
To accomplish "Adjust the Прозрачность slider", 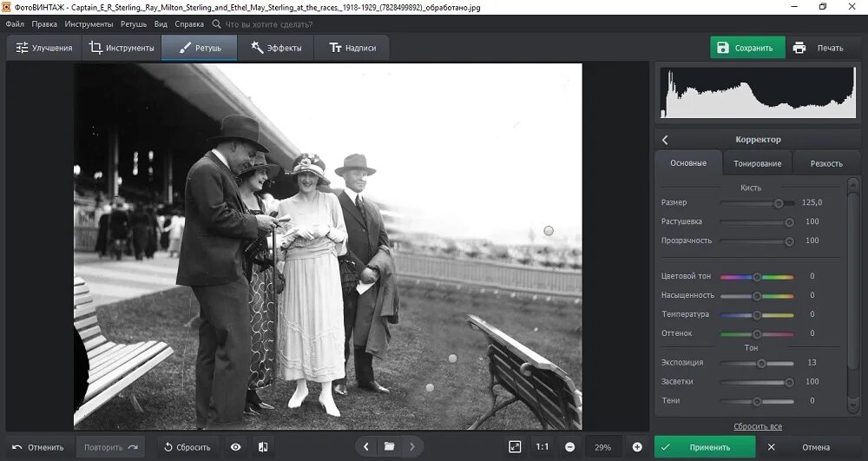I will [x=757, y=241].
